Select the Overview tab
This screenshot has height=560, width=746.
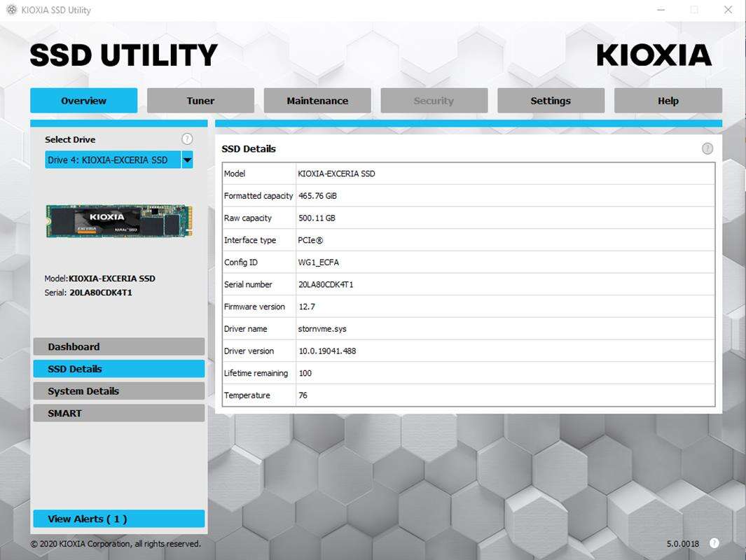[83, 101]
